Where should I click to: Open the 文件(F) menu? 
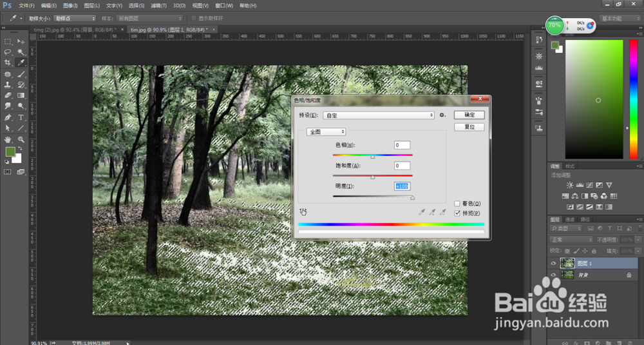[x=26, y=6]
